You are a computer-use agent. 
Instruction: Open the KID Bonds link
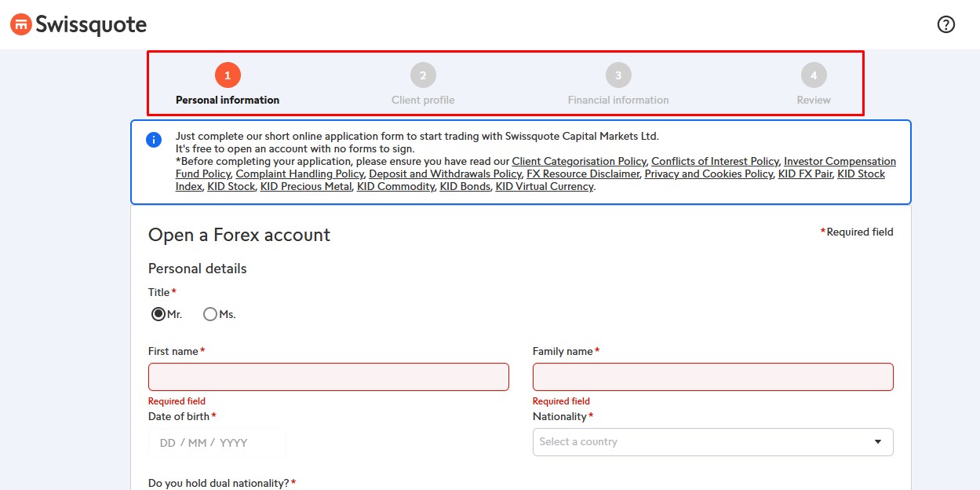click(x=464, y=187)
